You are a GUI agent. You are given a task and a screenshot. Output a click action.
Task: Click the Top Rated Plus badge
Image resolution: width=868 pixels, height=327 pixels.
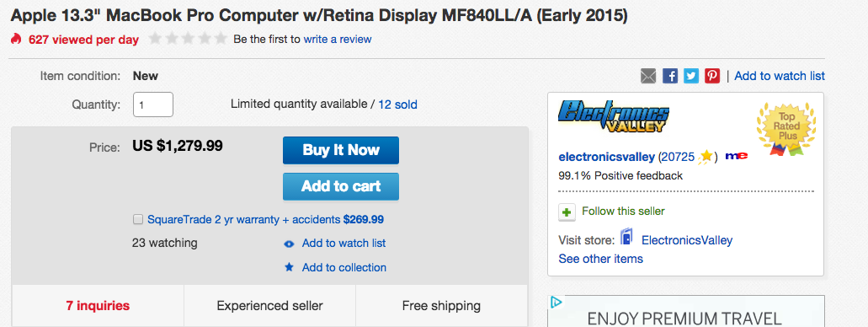click(786, 129)
